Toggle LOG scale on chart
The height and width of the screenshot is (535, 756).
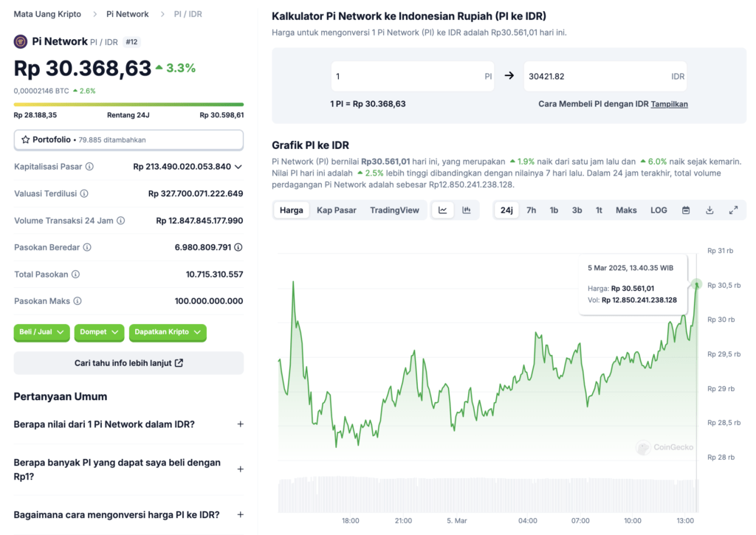pyautogui.click(x=659, y=210)
